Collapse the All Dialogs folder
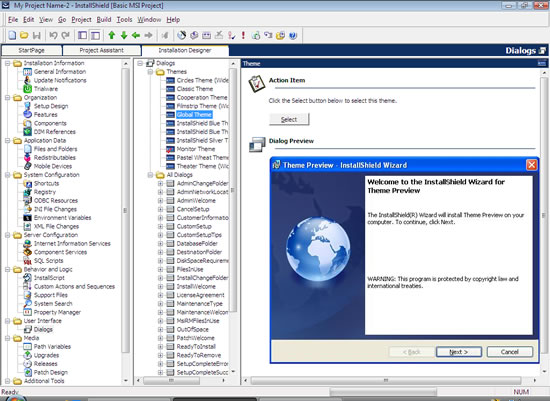Image resolution: width=550 pixels, height=401 pixels. pyautogui.click(x=150, y=175)
